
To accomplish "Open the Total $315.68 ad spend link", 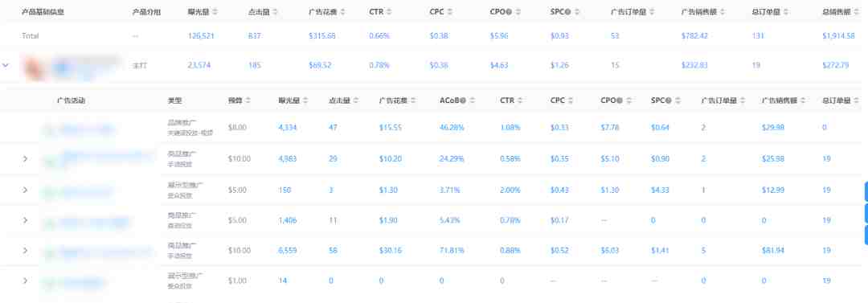I will tap(322, 36).
